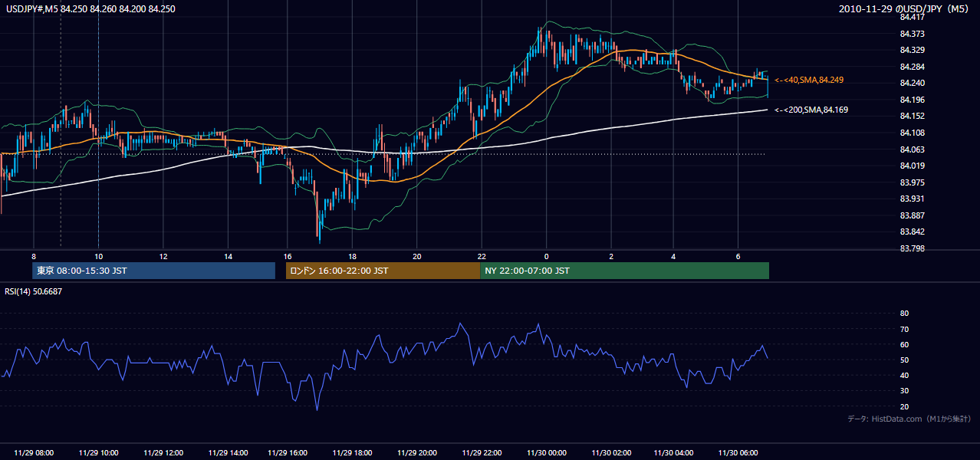The height and width of the screenshot is (460, 980).
Task: Click price level 84.108 on the axis
Action: [x=911, y=133]
